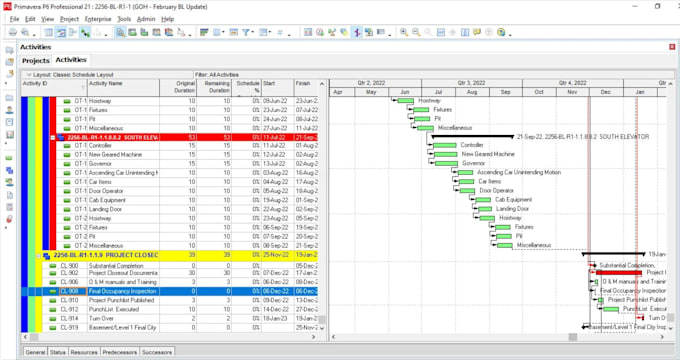Select the PunchList Executed activity row

[180, 309]
